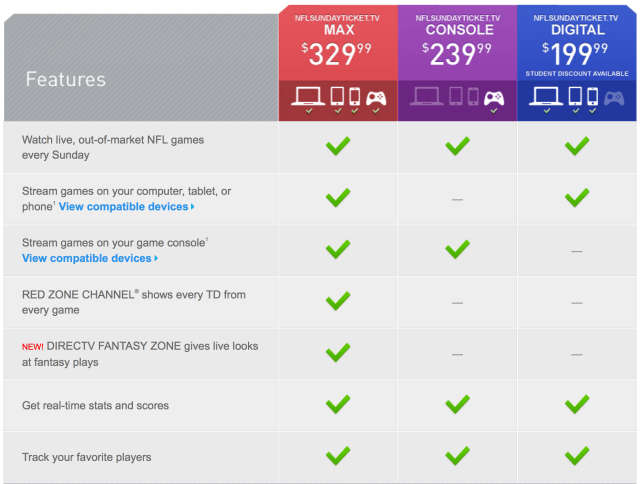Click the Student Discount Available text

[x=577, y=73]
